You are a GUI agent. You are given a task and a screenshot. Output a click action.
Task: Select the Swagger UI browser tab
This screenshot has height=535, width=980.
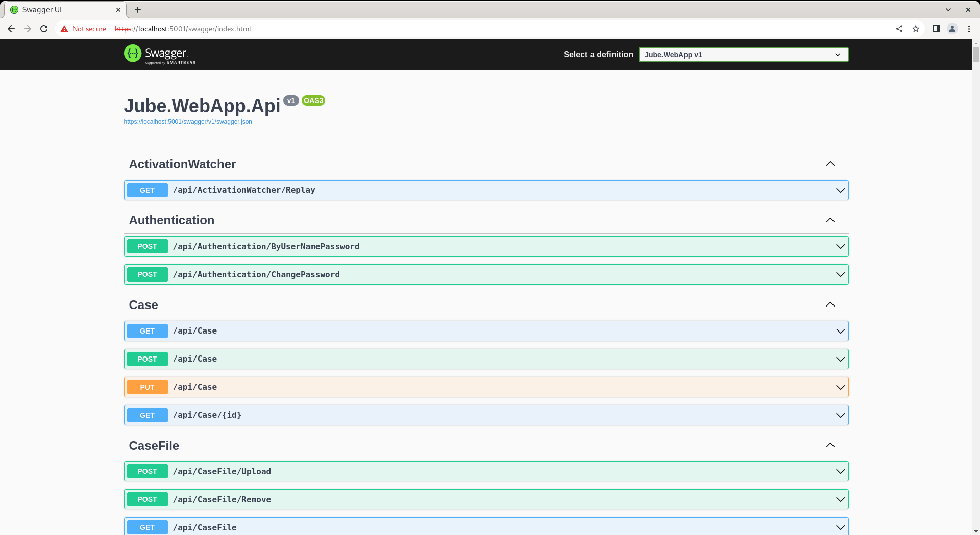click(x=66, y=10)
